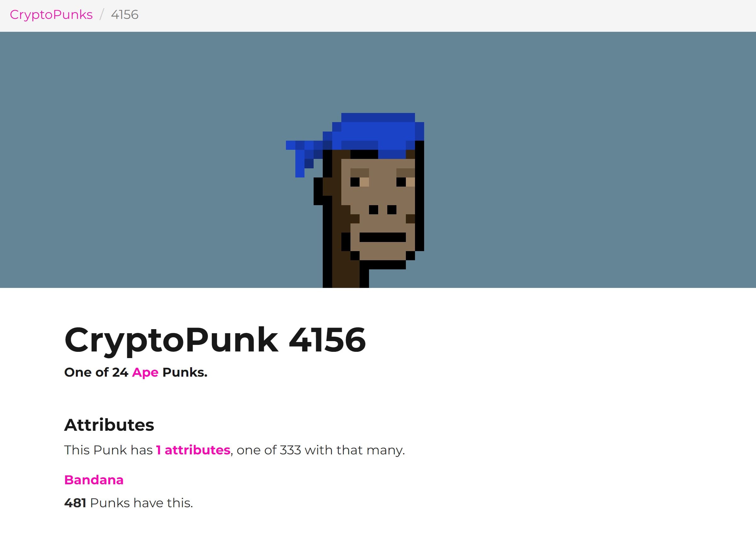Click the Attributes section heading
This screenshot has height=545, width=756.
[x=109, y=425]
